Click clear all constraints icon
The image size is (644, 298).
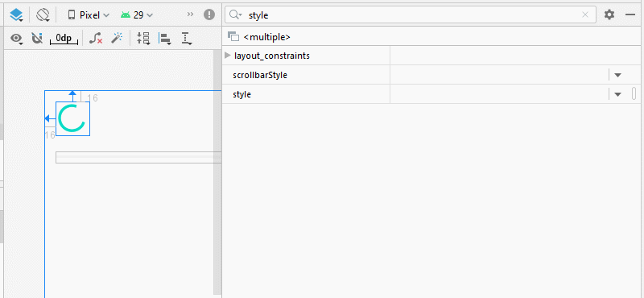tap(96, 39)
